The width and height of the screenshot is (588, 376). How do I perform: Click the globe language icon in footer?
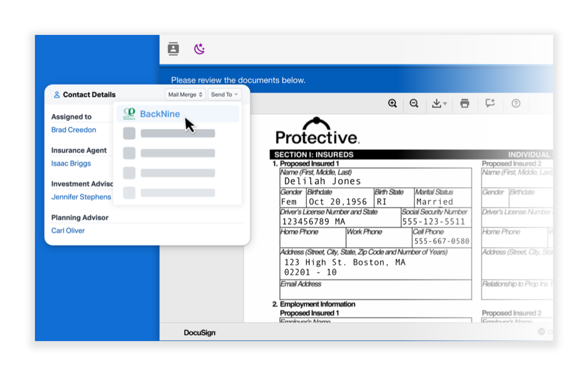[541, 331]
